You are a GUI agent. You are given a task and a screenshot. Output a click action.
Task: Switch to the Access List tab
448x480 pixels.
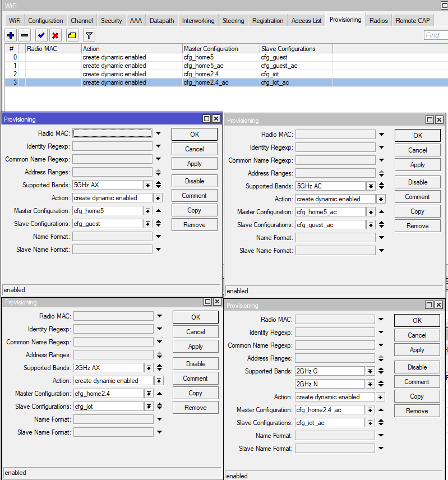pyautogui.click(x=306, y=21)
